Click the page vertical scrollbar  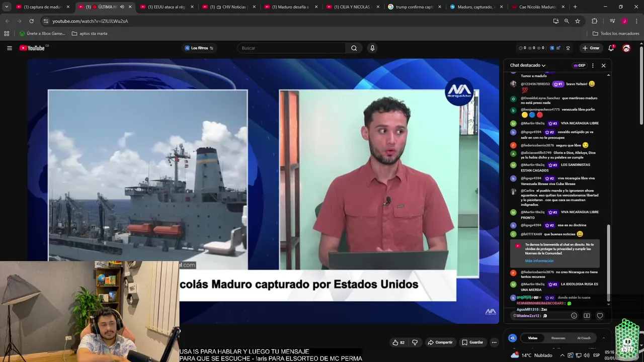(x=641, y=85)
